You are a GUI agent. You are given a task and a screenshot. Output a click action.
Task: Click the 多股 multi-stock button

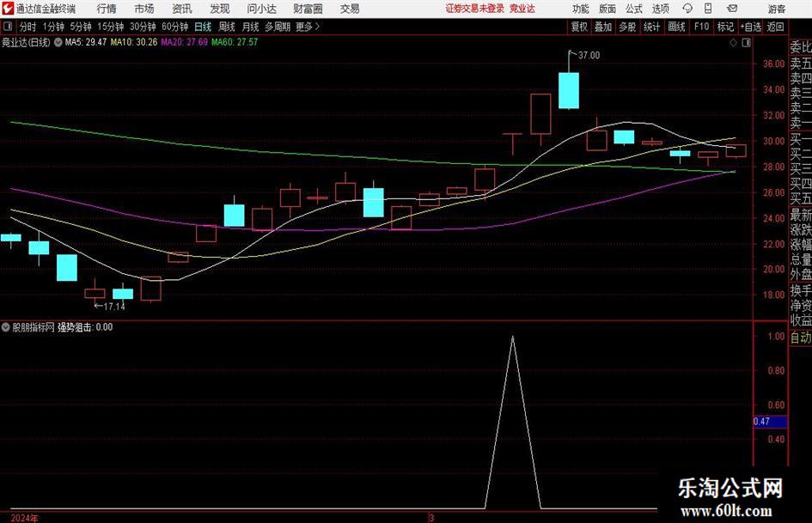627,27
